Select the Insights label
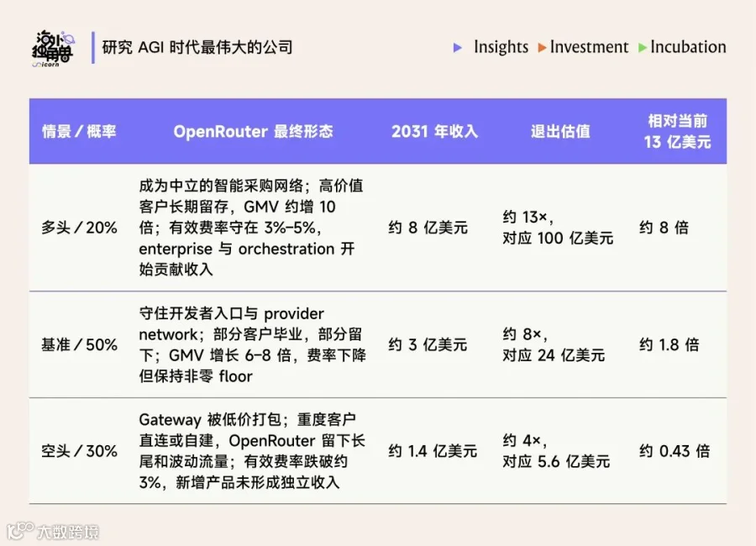 click(501, 47)
